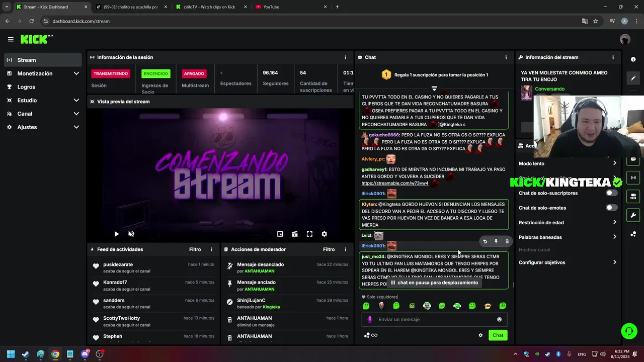
Task: Toggle Chat de solo-emotes switch
Action: (x=611, y=208)
